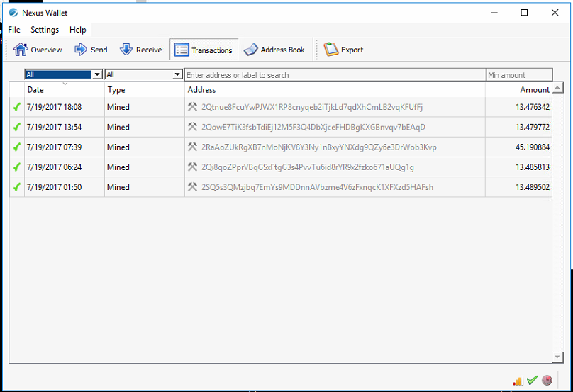This screenshot has width=573, height=392.
Task: Minimize the Nexus Wallet window
Action: (x=494, y=13)
